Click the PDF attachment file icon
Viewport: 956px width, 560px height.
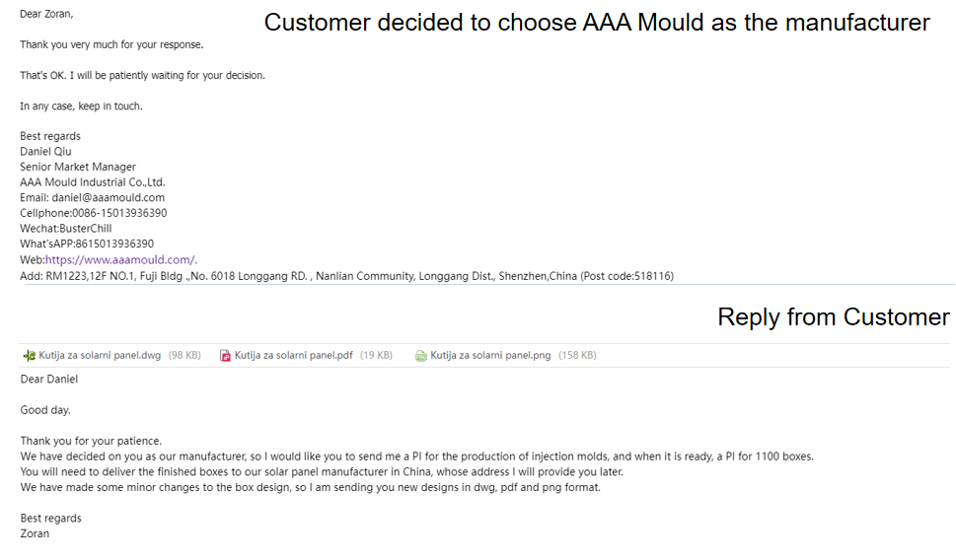click(x=225, y=356)
